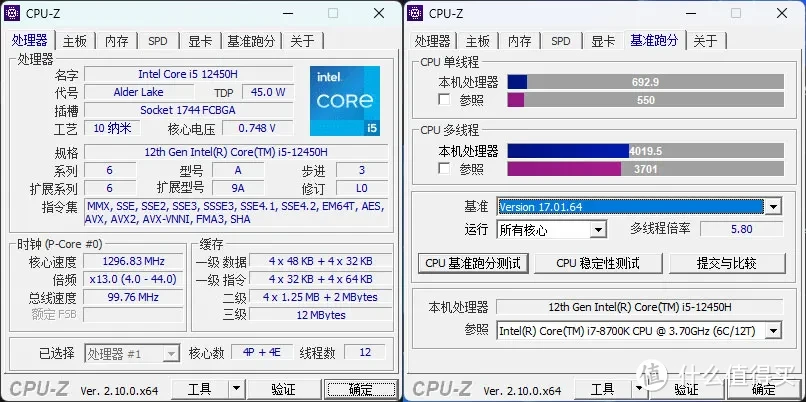This screenshot has width=806, height=402.
Task: Click CPU-Z app icon in right window title bar
Action: pos(415,13)
